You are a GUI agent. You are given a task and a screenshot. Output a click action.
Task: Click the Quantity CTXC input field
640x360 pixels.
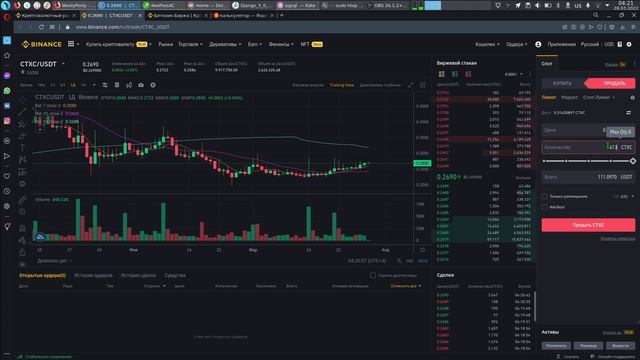coord(588,147)
